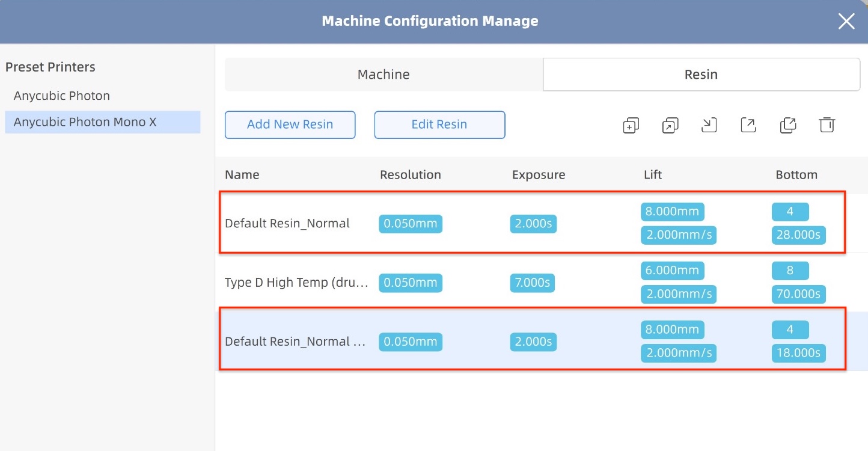
Task: Click the 7.000s exposure value tag
Action: (x=533, y=283)
